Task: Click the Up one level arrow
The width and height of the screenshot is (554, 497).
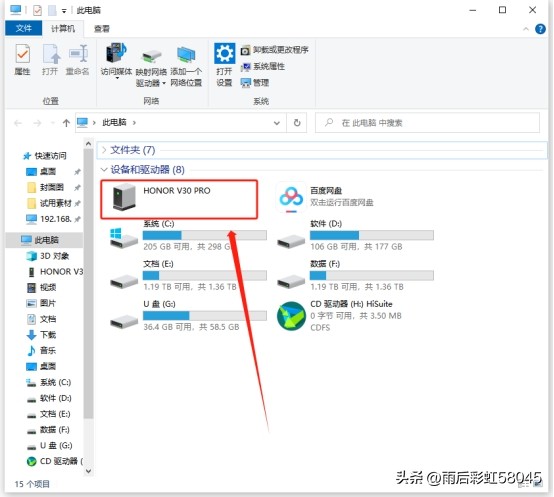Action: tap(66, 123)
